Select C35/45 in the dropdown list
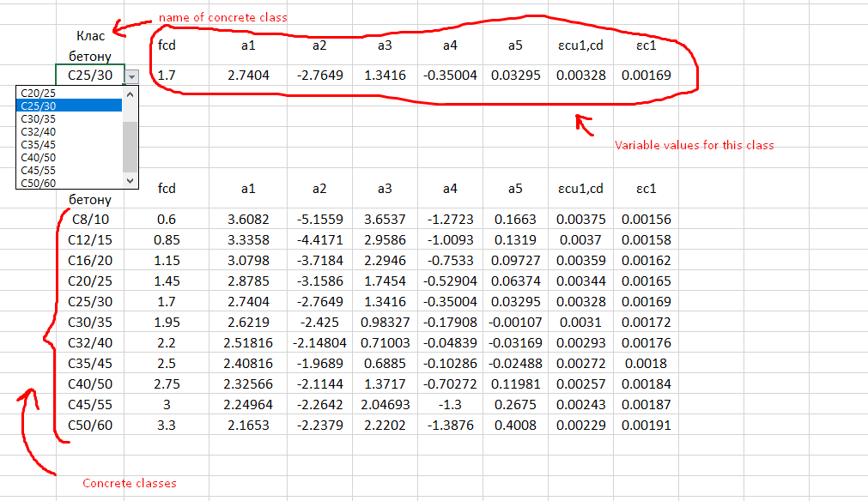 69,144
